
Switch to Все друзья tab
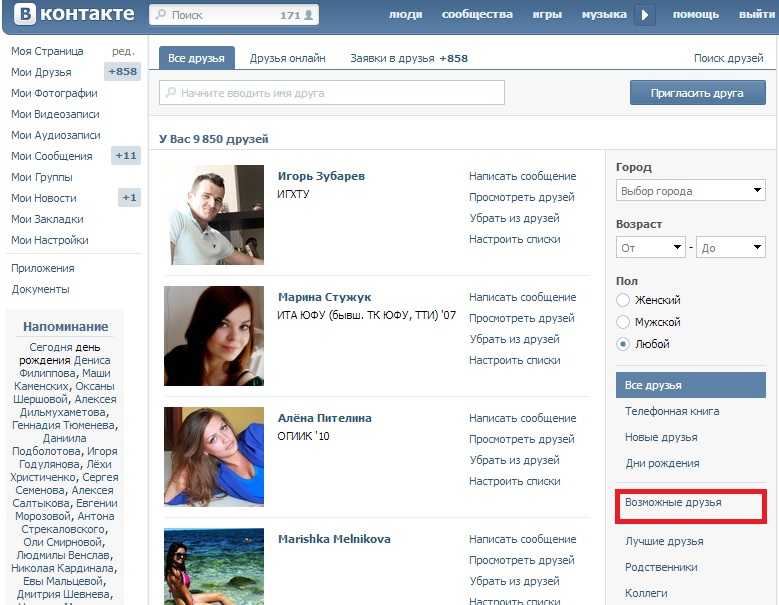click(x=196, y=58)
